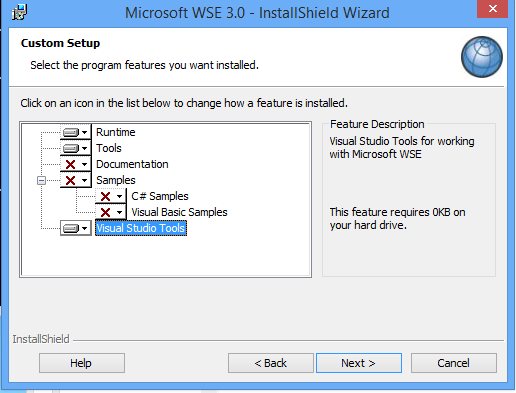Go to the Next step
516x393 pixels.
pyautogui.click(x=359, y=363)
